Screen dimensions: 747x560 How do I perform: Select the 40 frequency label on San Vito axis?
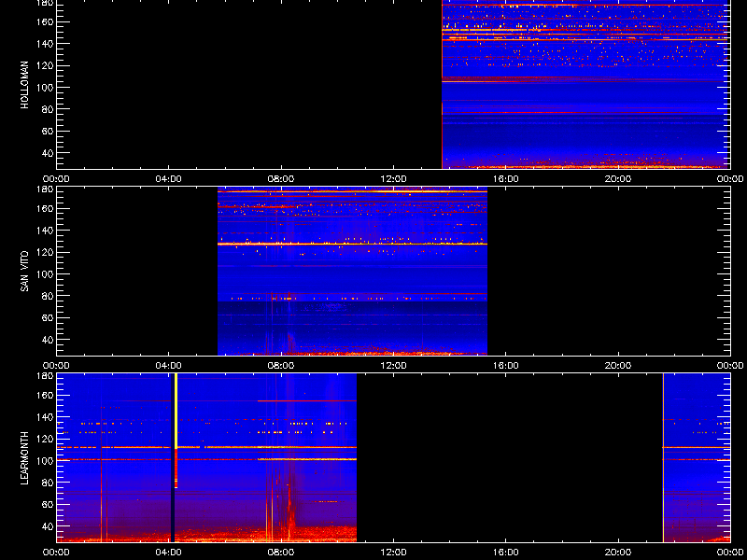[x=48, y=340]
